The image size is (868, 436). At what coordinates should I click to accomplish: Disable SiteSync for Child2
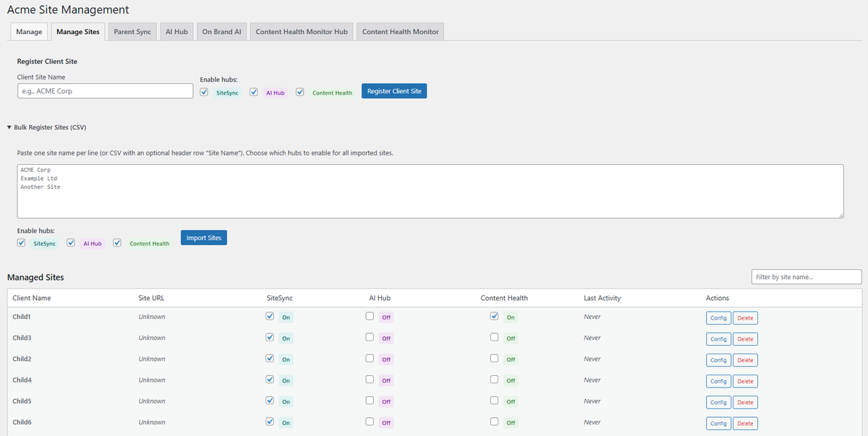270,358
